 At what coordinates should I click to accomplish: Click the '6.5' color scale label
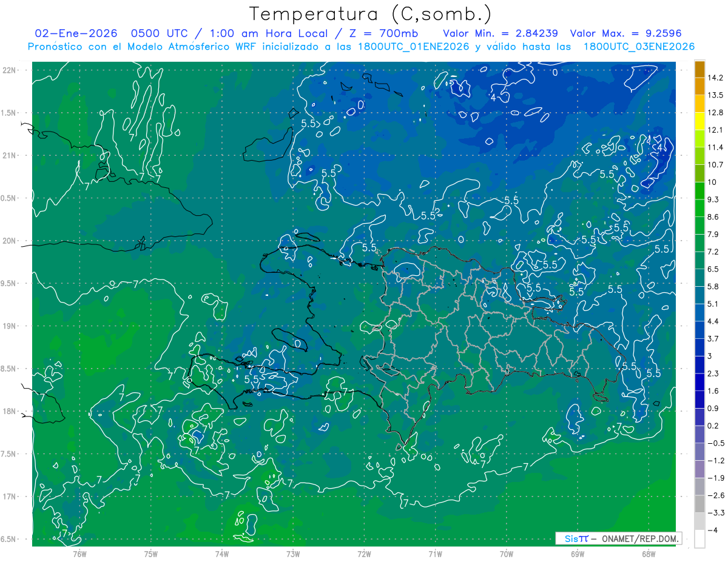(714, 269)
